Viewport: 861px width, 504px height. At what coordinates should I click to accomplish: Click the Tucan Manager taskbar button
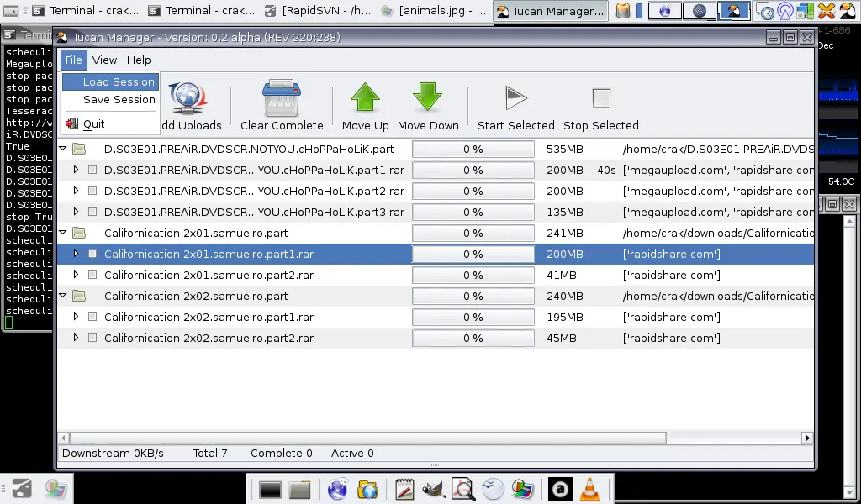pyautogui.click(x=550, y=10)
